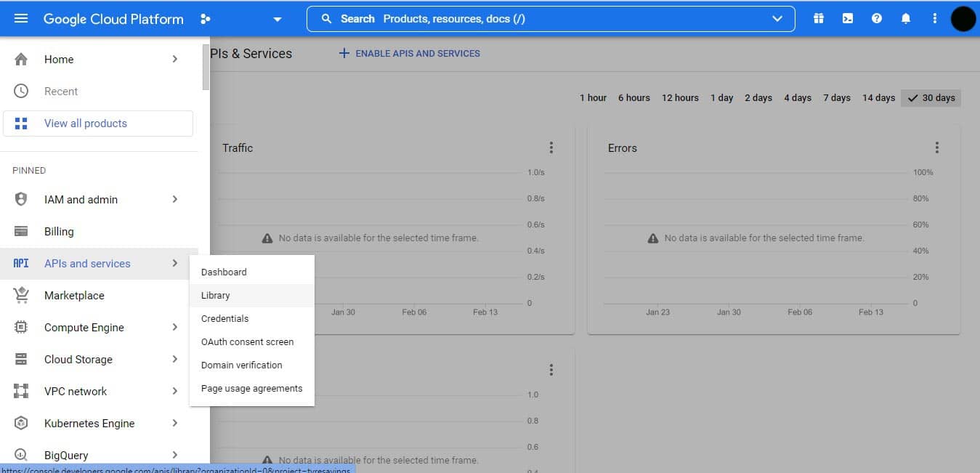Expand APIs and services chevron
Viewport: 980px width, 473px height.
[175, 264]
